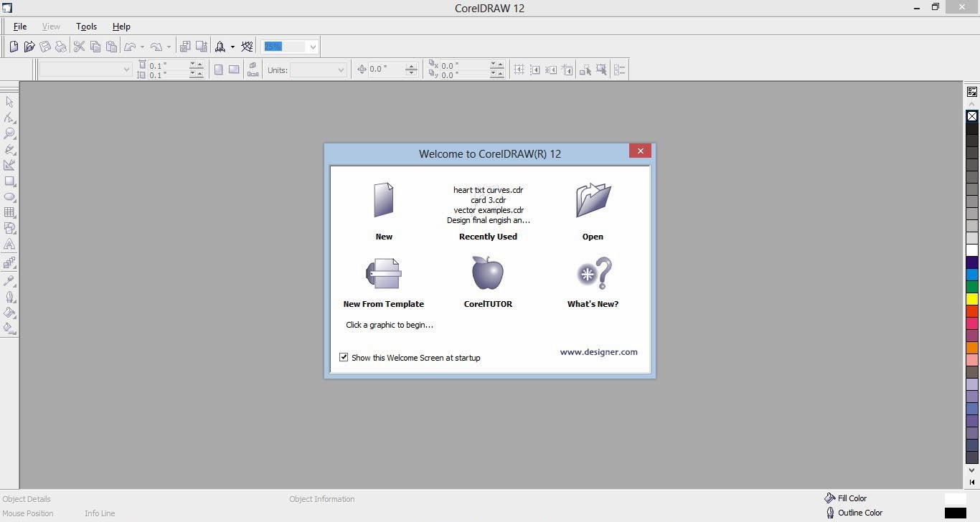Viewport: 980px width, 522px height.
Task: Pick a red swatch from the color palette
Action: pos(972,311)
